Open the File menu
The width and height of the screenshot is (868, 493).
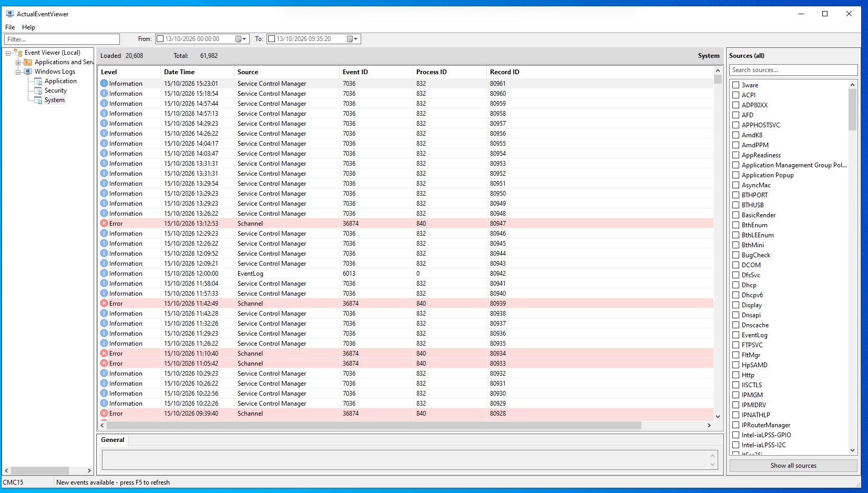(10, 27)
